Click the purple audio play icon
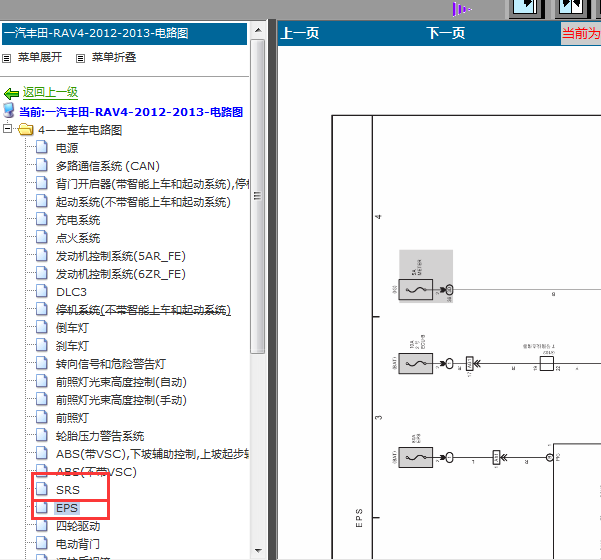This screenshot has height=560, width=601. click(x=461, y=9)
